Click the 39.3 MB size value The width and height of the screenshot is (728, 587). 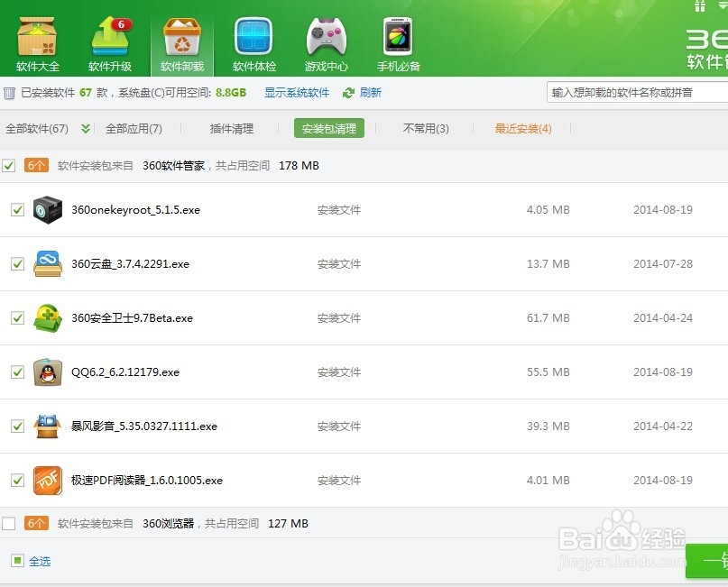pyautogui.click(x=548, y=426)
